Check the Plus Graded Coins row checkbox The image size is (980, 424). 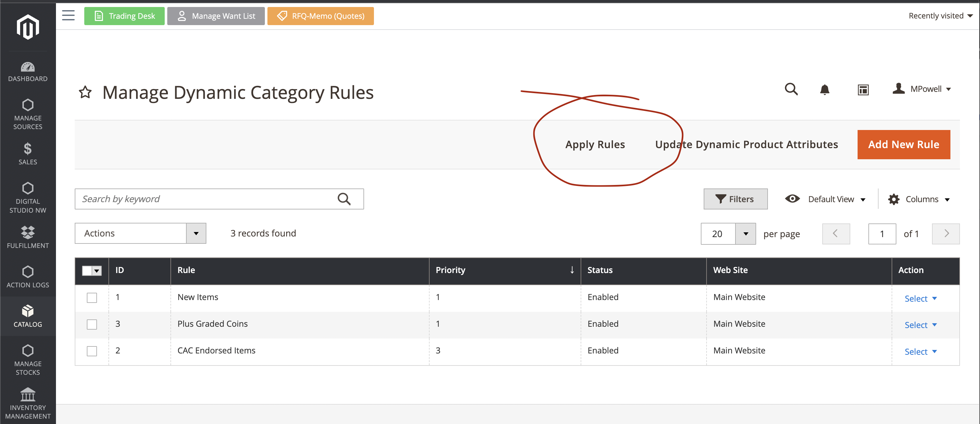[x=92, y=324]
